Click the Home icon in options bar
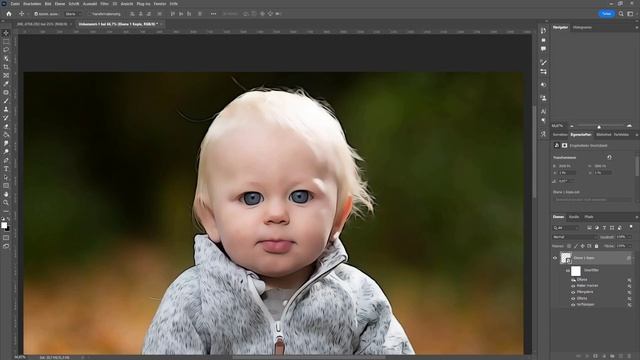 pos(9,14)
